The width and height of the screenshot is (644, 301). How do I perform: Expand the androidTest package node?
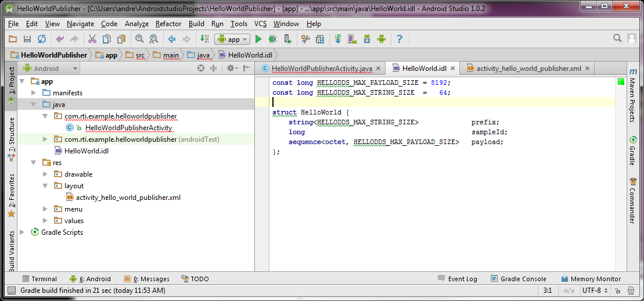(x=45, y=139)
